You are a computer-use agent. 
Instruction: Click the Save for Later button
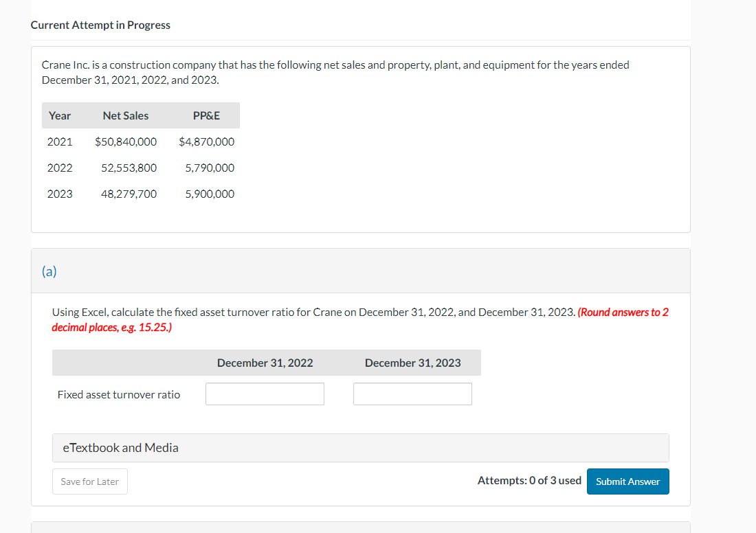(89, 481)
